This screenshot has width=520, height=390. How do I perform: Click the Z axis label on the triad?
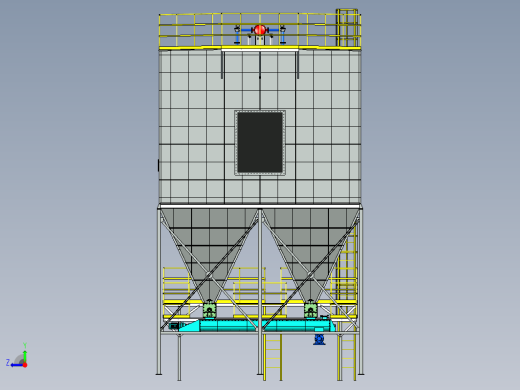point(8,362)
